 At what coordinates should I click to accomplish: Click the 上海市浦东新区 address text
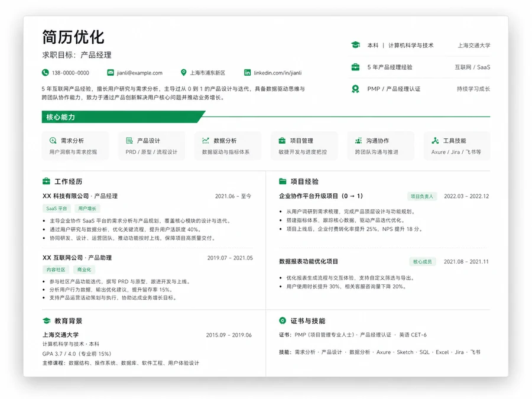click(207, 73)
